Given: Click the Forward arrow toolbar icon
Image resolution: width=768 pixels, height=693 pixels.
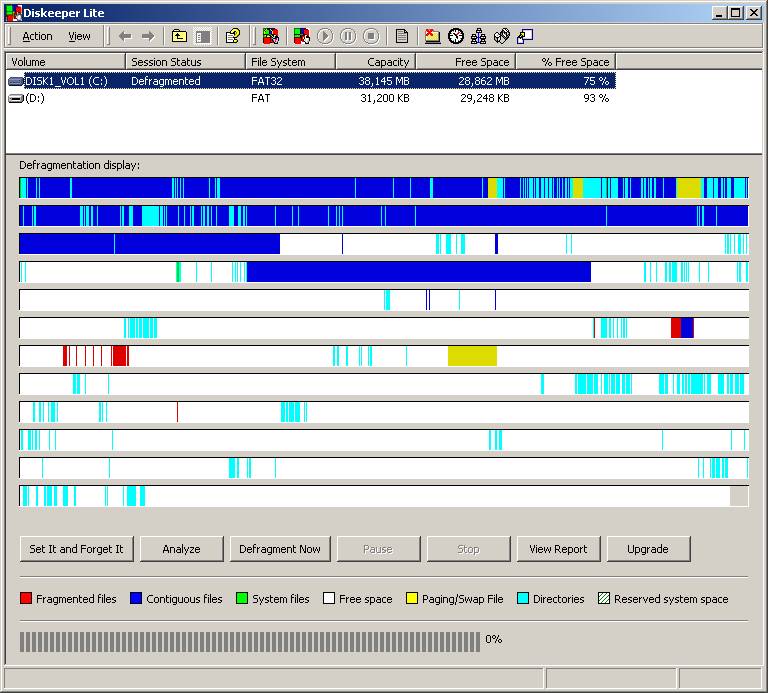Looking at the screenshot, I should pos(148,36).
